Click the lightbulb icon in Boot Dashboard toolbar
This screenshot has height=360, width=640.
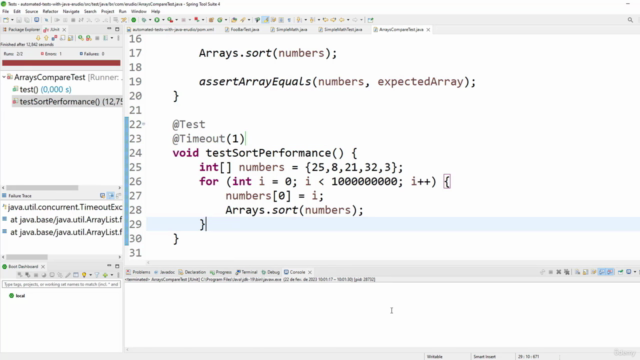[84, 275]
